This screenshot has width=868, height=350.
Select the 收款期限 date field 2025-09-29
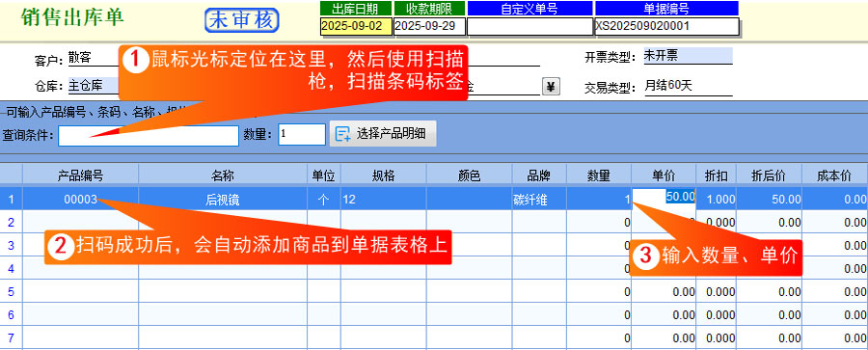[x=429, y=27]
